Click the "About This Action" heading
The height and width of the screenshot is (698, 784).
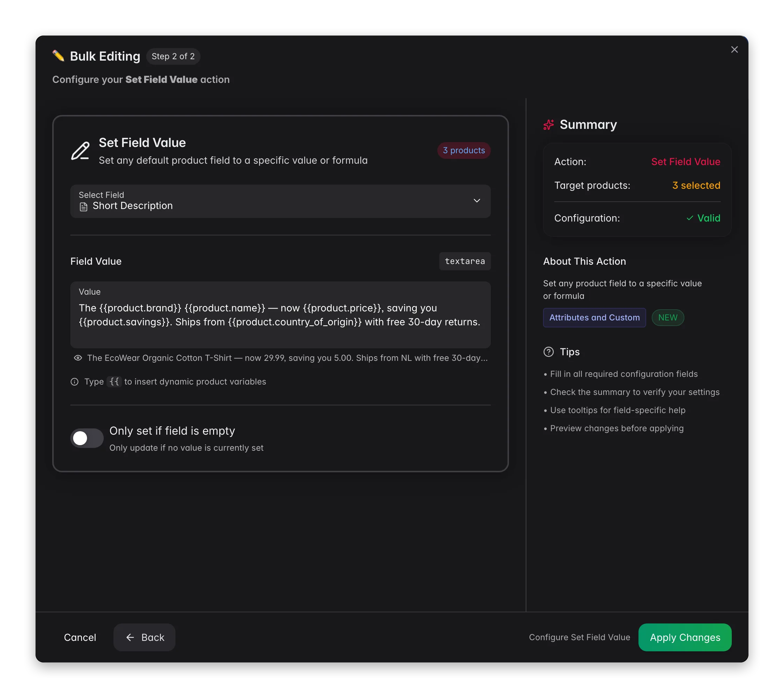click(x=584, y=261)
